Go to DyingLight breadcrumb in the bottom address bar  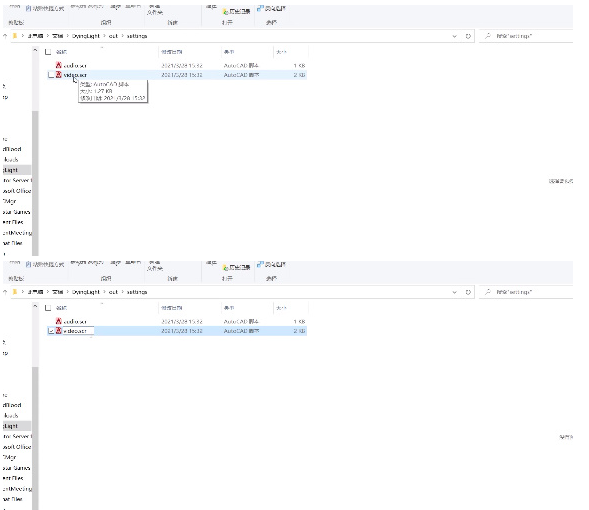click(86, 292)
